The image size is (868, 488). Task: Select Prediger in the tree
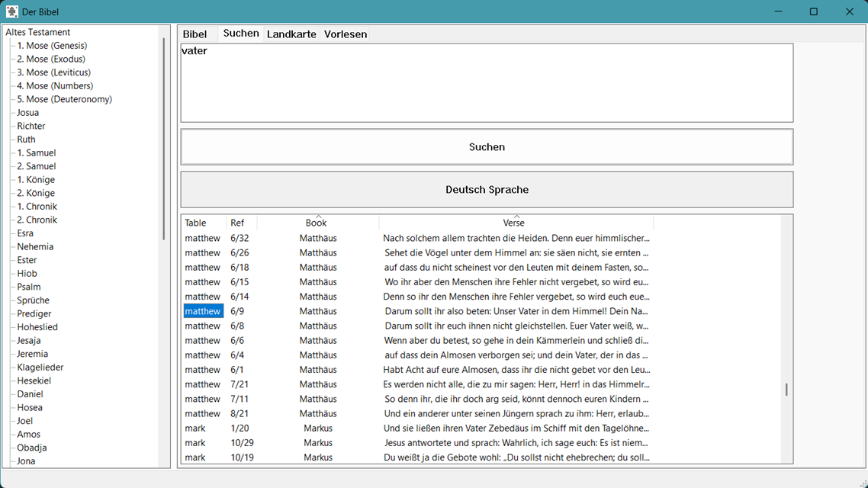[34, 313]
